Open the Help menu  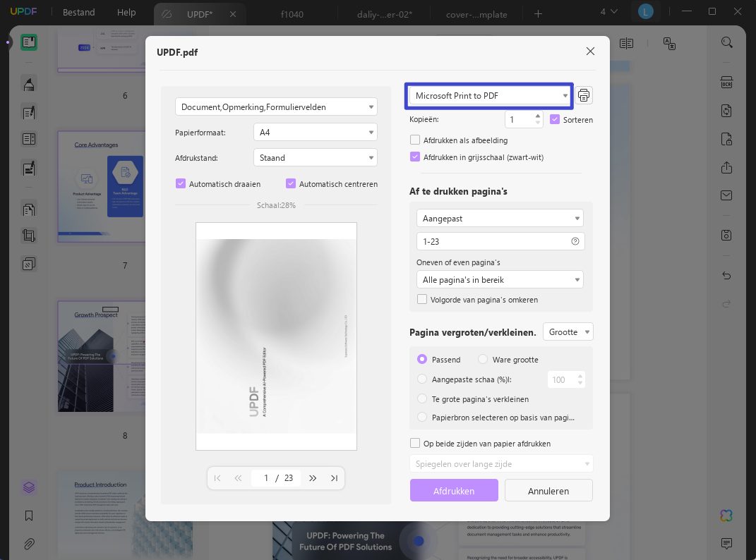[x=126, y=13]
